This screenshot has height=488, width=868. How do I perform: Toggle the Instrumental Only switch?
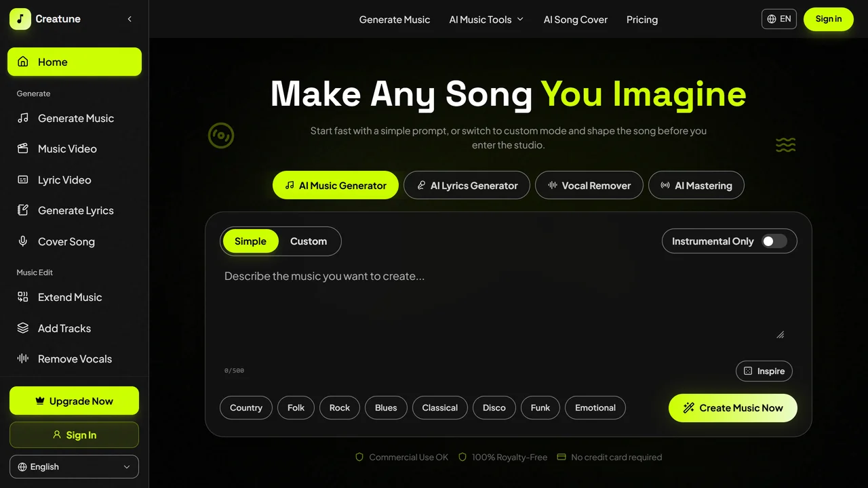point(774,241)
